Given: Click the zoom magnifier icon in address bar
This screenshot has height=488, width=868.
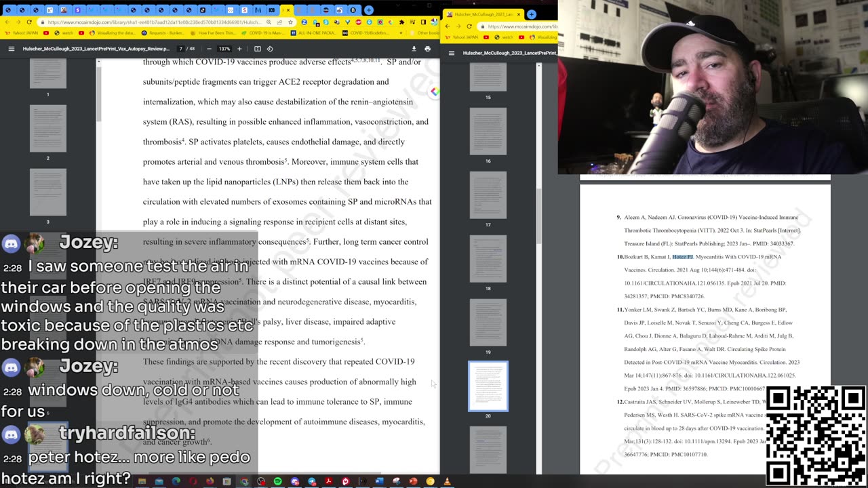Looking at the screenshot, I should 269,22.
